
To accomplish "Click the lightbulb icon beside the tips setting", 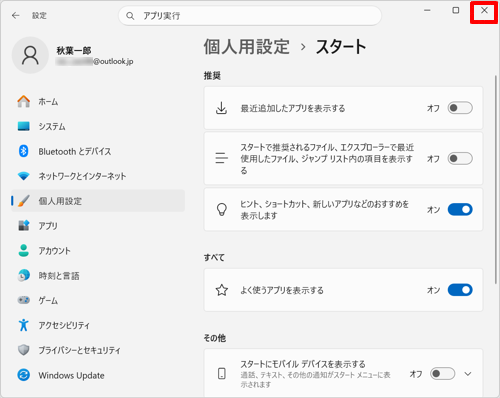I will (222, 210).
